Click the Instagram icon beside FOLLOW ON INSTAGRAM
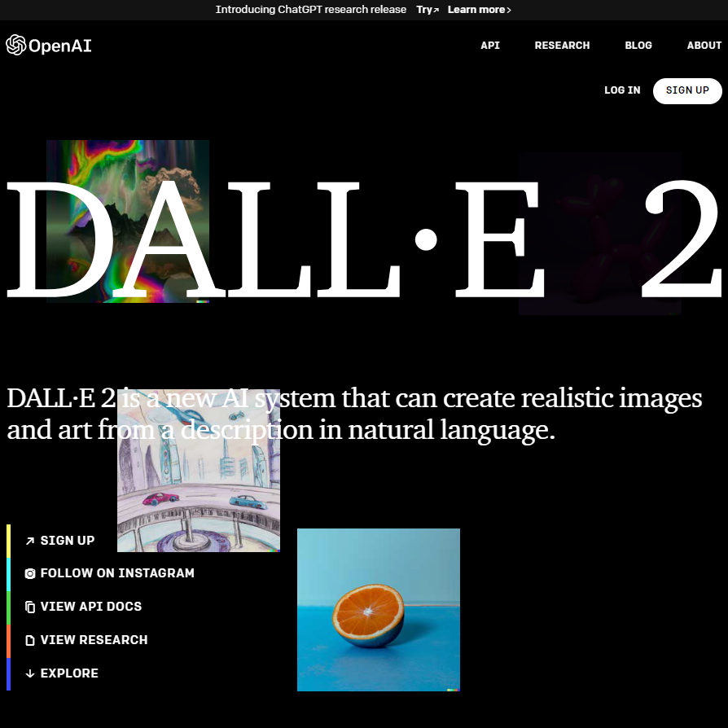 [x=29, y=573]
